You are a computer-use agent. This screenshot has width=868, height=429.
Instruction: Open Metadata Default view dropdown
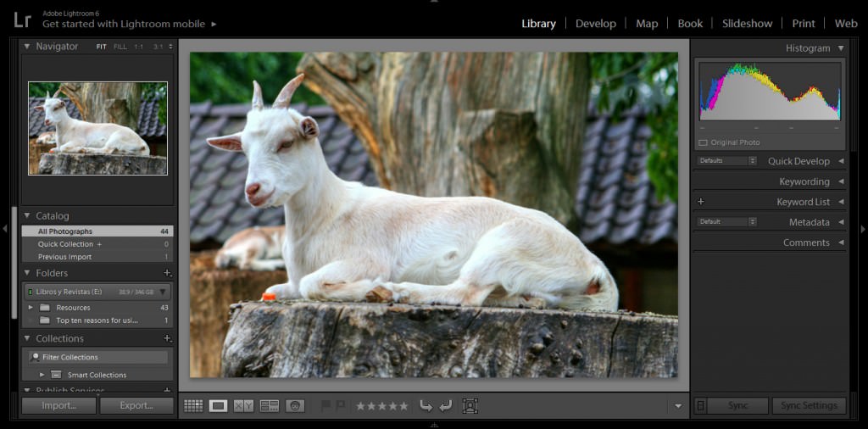click(726, 222)
